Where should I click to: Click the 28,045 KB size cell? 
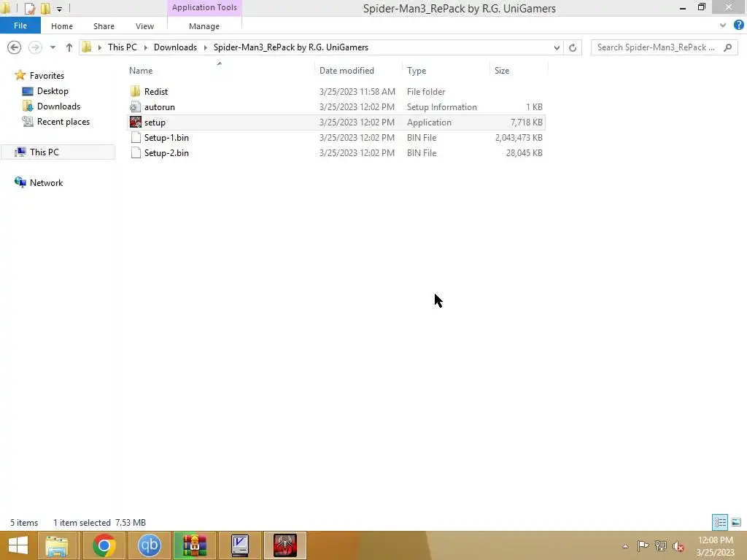tap(524, 153)
